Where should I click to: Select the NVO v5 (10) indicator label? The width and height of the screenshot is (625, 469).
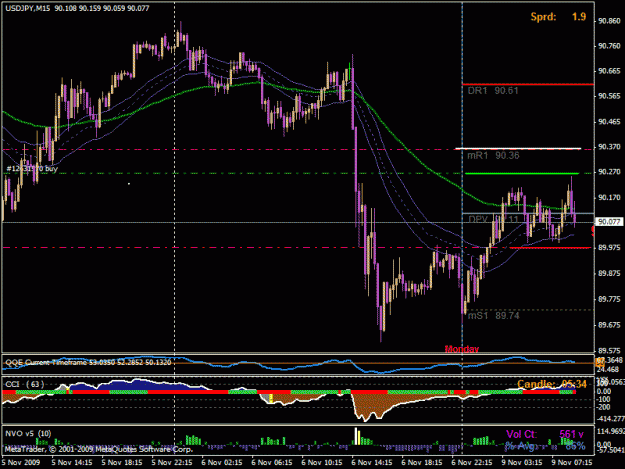28,433
